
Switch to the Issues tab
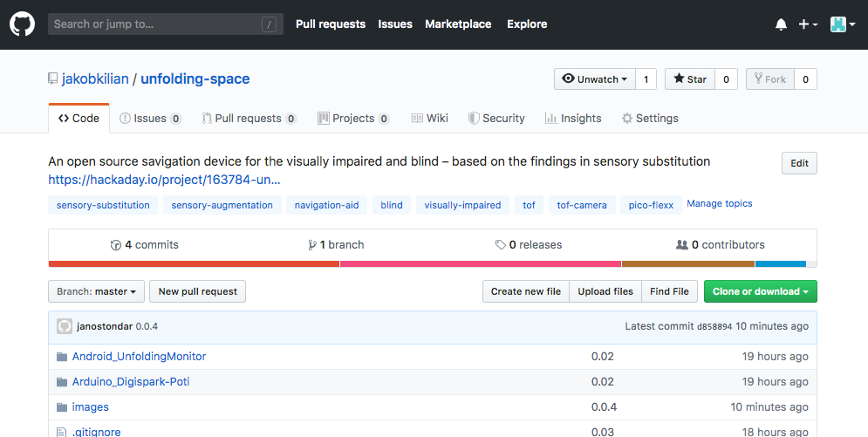(151, 119)
